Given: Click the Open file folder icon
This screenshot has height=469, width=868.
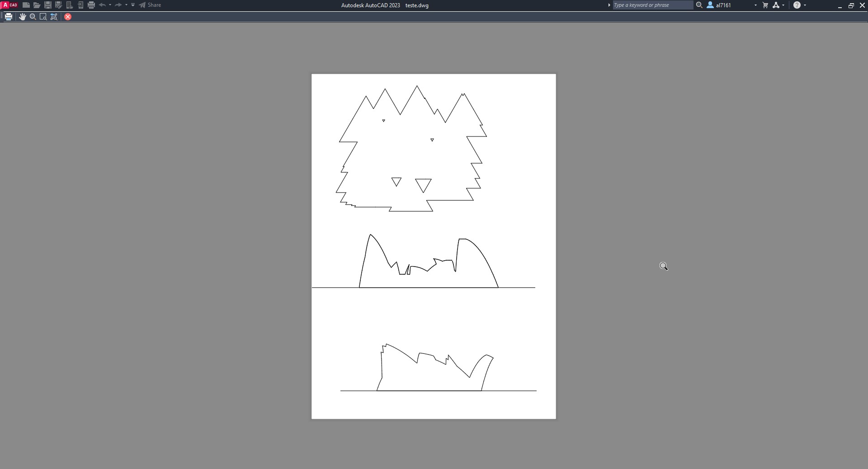Looking at the screenshot, I should pos(37,5).
